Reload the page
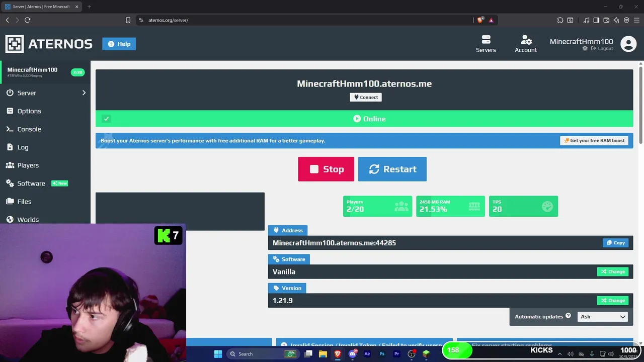Viewport: 644px width, 362px height. point(27,20)
